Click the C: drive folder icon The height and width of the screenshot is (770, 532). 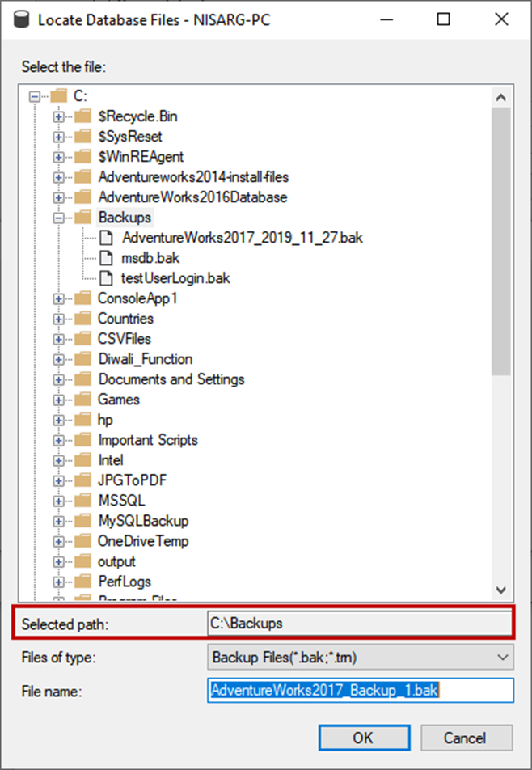click(x=59, y=96)
